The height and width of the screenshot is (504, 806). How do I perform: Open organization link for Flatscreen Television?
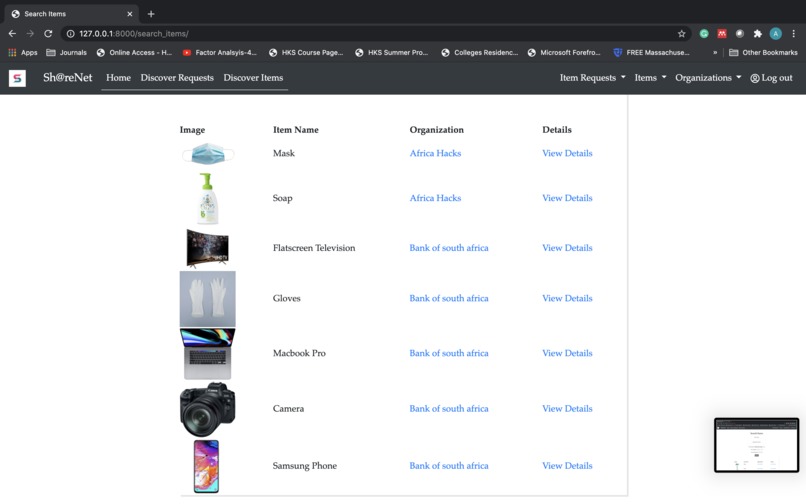pyautogui.click(x=449, y=248)
